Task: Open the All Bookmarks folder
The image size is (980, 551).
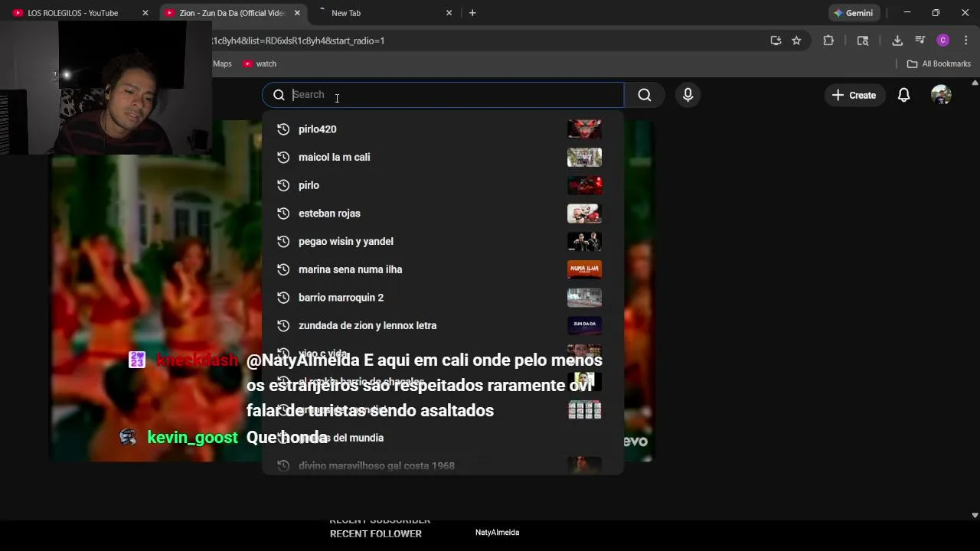Action: click(939, 64)
